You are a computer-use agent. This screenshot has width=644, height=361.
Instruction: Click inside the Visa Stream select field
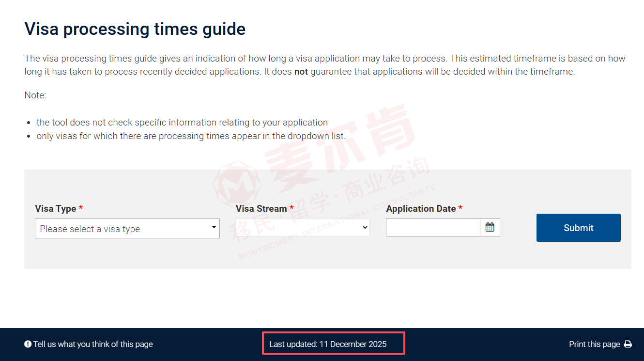tap(298, 228)
